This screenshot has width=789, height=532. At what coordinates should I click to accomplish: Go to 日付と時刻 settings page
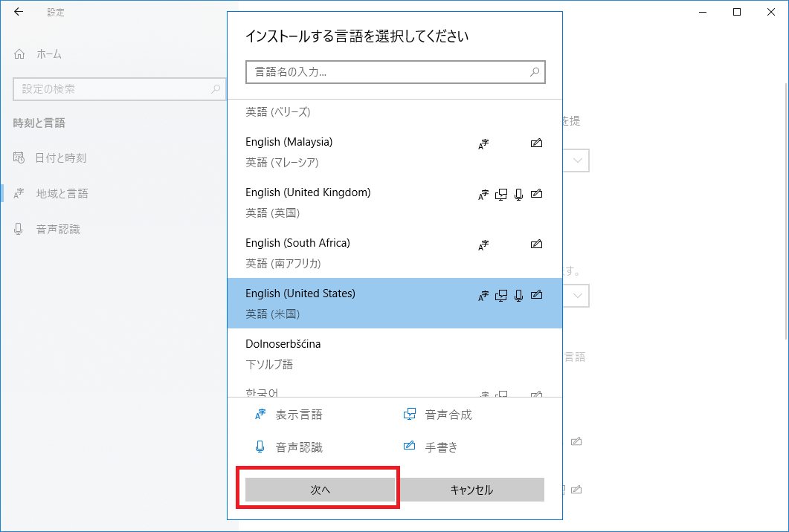[60, 158]
